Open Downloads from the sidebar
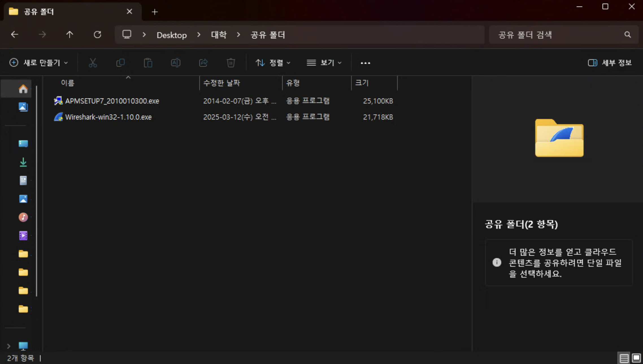The width and height of the screenshot is (643, 364). point(23,162)
